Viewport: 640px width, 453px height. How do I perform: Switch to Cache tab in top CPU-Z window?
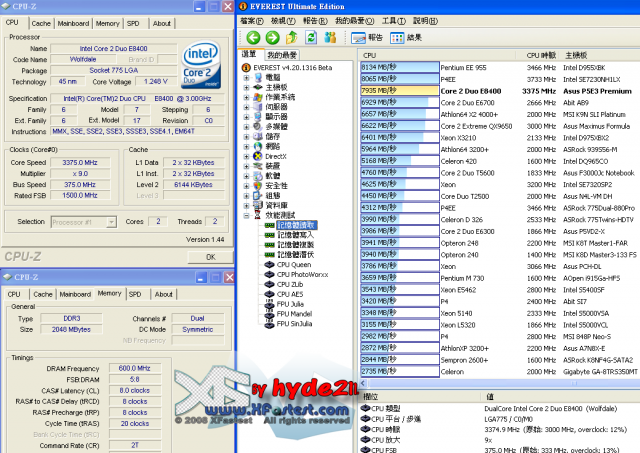pyautogui.click(x=41, y=24)
